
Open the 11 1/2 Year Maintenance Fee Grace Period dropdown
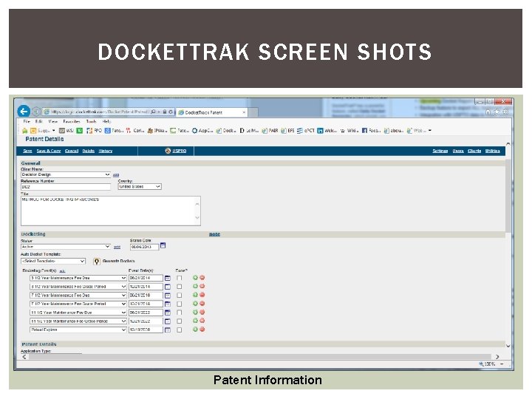pyautogui.click(x=78, y=321)
